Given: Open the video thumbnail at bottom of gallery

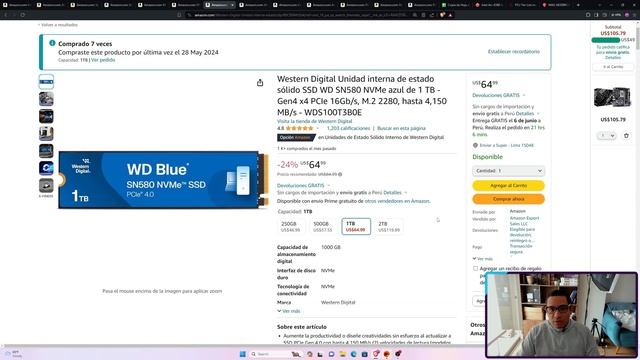Looking at the screenshot, I should (46, 186).
